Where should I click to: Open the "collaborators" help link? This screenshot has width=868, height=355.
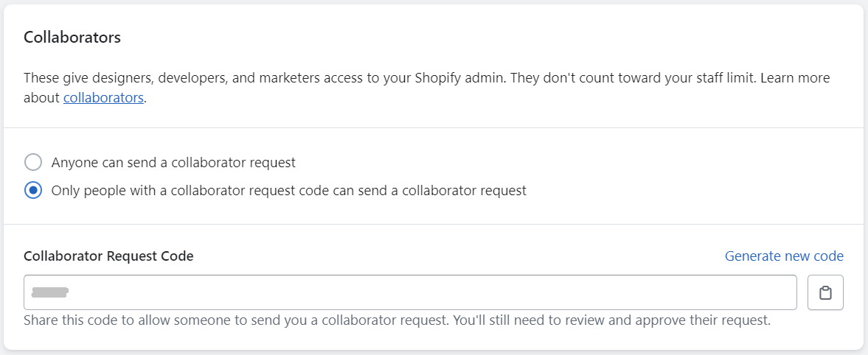coord(103,97)
